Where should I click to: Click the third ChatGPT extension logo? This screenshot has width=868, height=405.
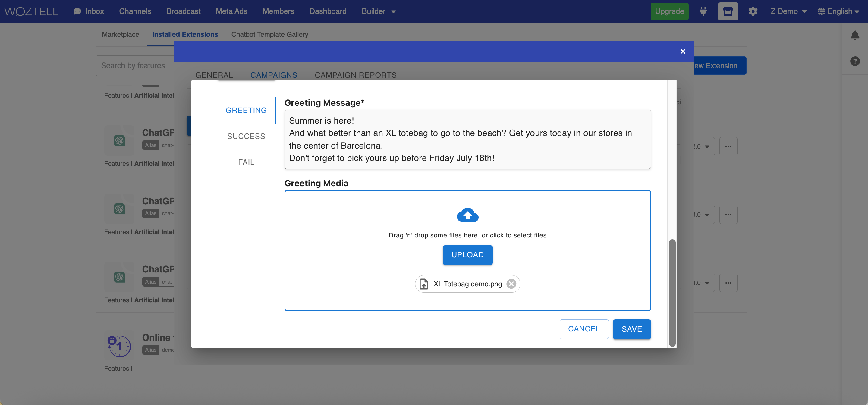tap(119, 277)
